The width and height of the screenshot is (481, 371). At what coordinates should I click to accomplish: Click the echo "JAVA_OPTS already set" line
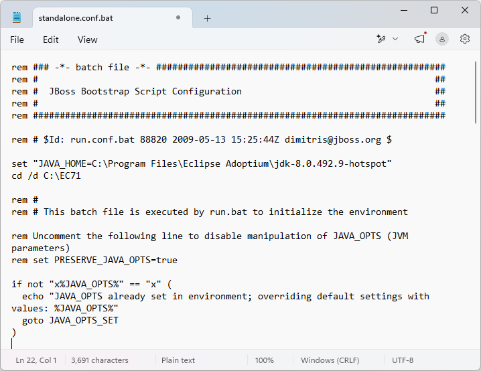pyautogui.click(x=226, y=296)
